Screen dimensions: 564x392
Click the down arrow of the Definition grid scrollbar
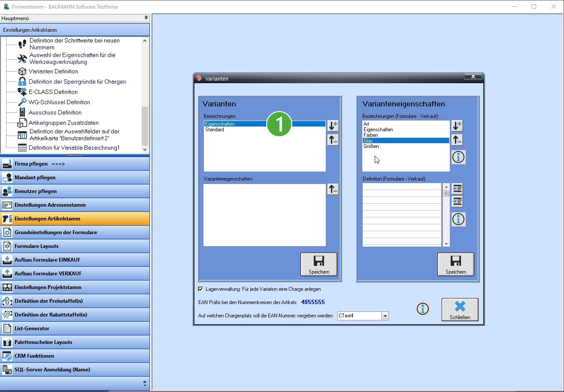pyautogui.click(x=446, y=244)
